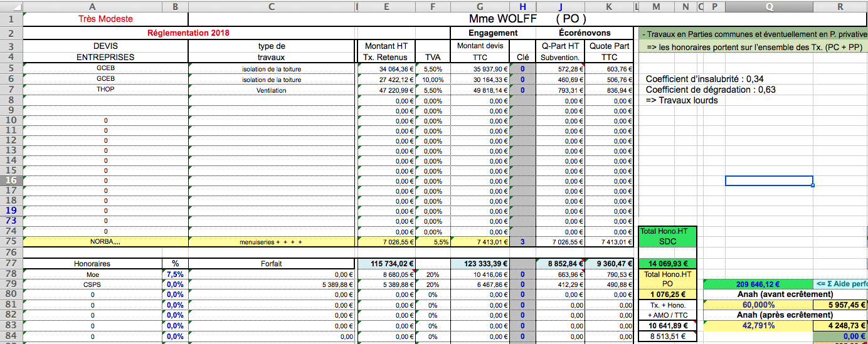Select the 123 333,39 € total TTC cell
Viewport: 868px width, 344px height.
click(x=480, y=264)
